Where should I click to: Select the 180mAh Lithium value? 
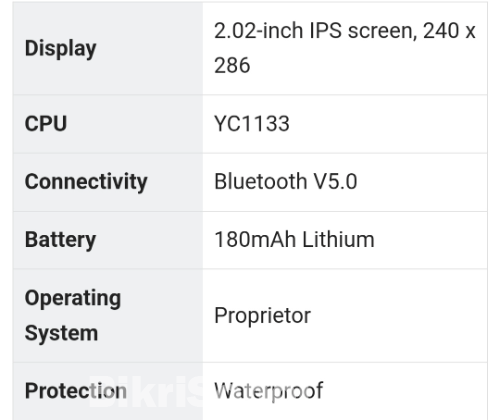294,239
